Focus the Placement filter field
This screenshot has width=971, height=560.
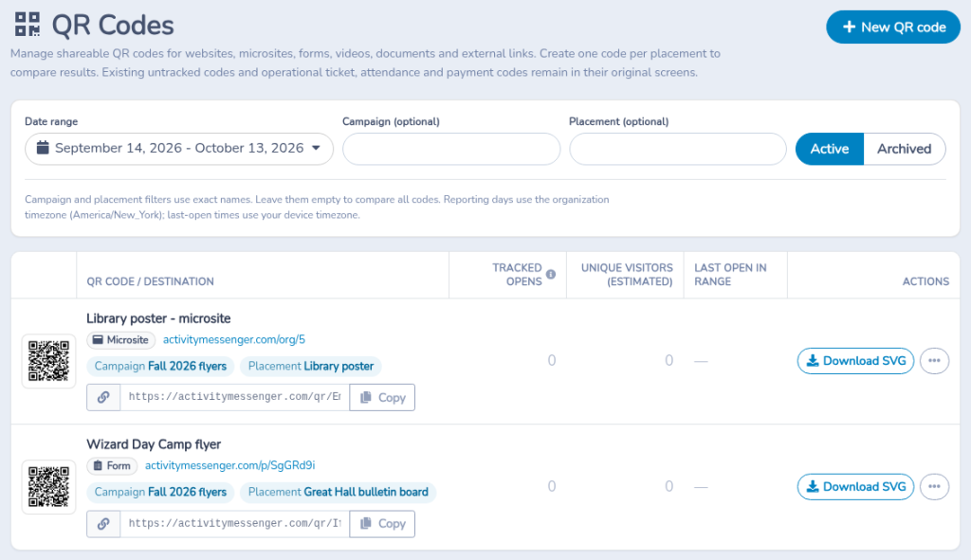tap(678, 149)
